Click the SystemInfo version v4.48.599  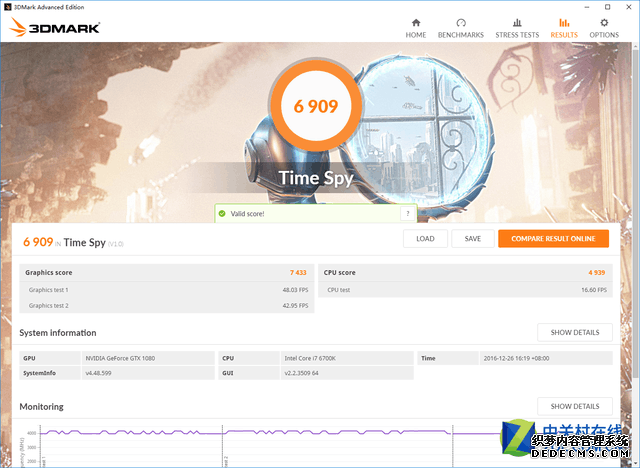[x=98, y=373]
